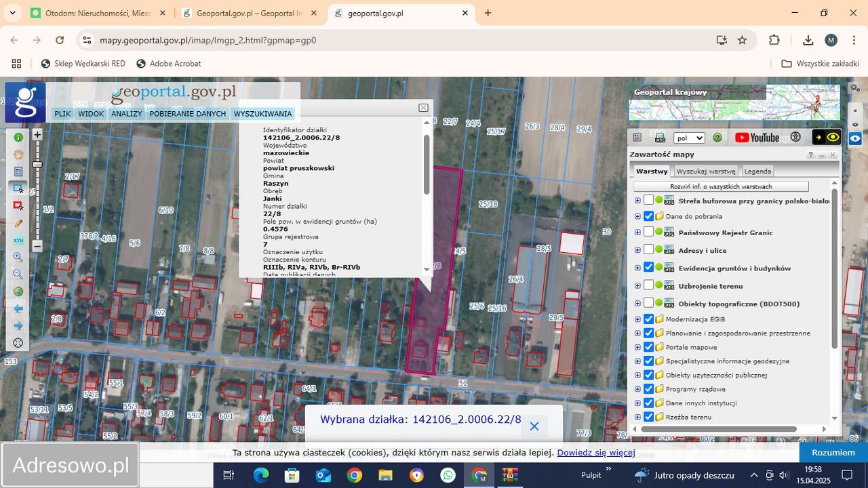Switch to the Legenda tab
The height and width of the screenshot is (488, 868).
point(757,171)
